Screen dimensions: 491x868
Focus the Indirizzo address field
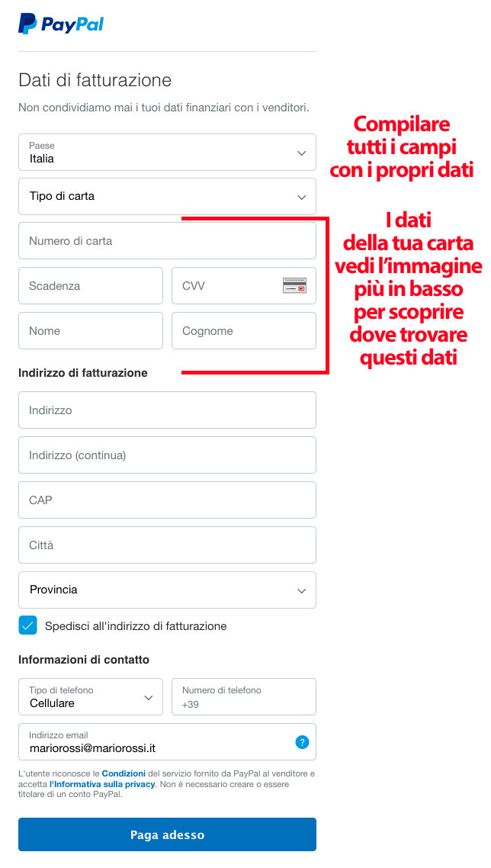pyautogui.click(x=167, y=410)
